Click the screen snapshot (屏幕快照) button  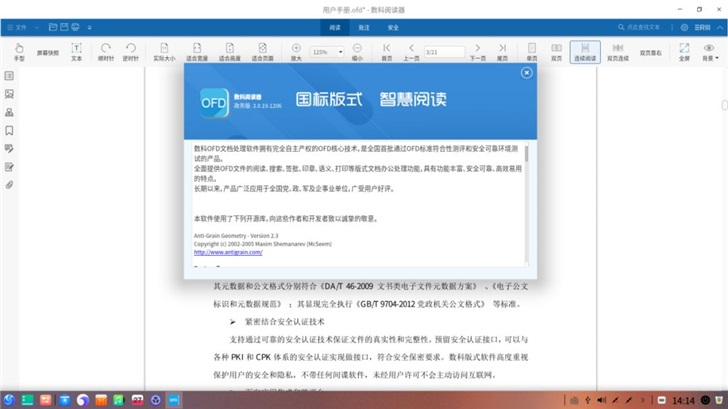(48, 53)
